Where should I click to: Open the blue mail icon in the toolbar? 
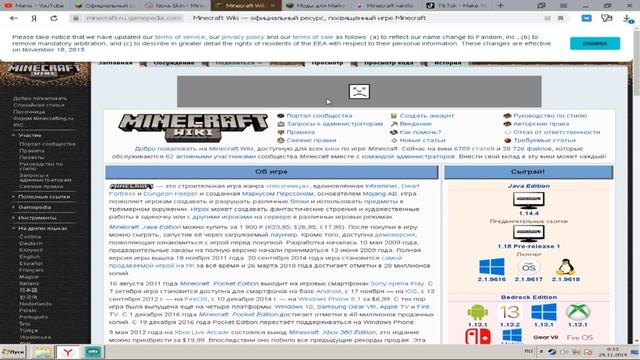click(x=587, y=18)
